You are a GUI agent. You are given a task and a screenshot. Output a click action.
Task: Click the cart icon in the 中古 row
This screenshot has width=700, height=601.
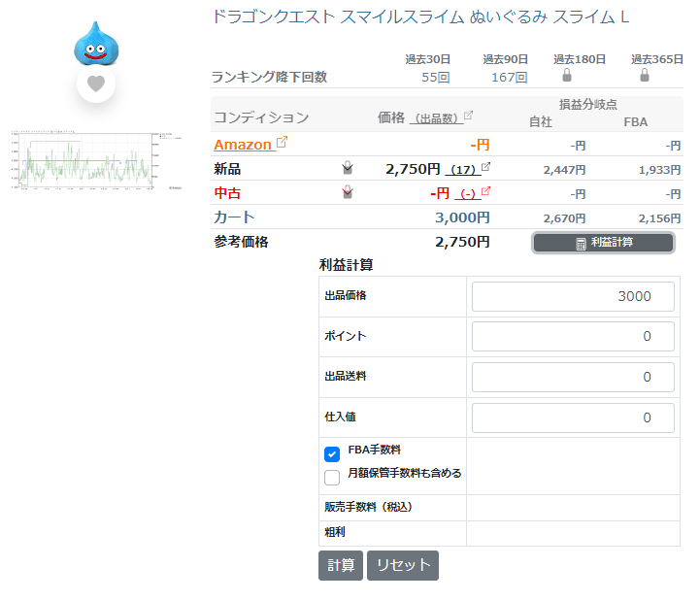(x=348, y=192)
